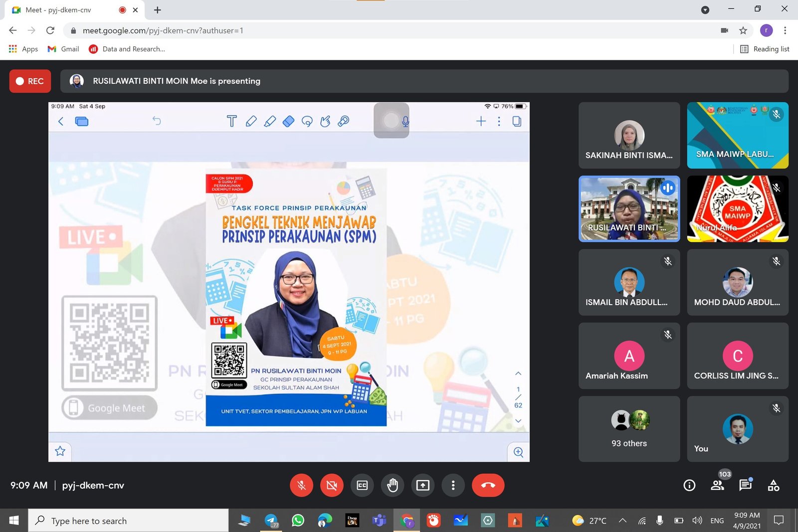
Task: Open Present now screen share button
Action: click(x=423, y=485)
